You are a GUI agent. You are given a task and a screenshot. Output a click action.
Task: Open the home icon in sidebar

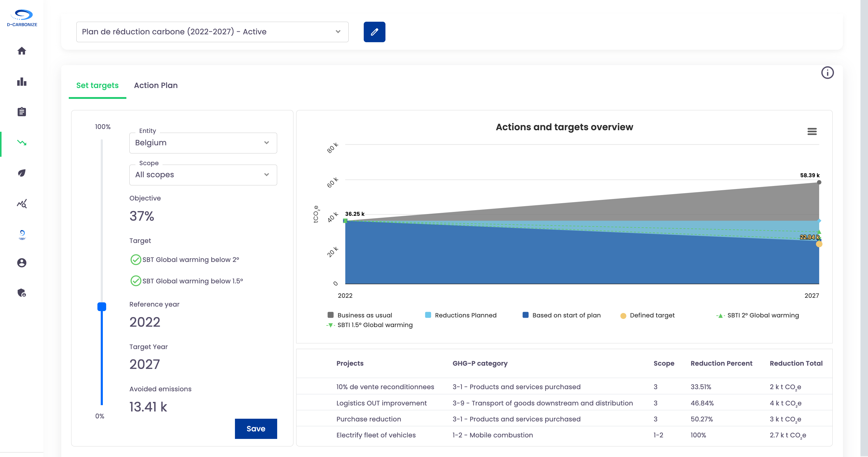coord(22,51)
